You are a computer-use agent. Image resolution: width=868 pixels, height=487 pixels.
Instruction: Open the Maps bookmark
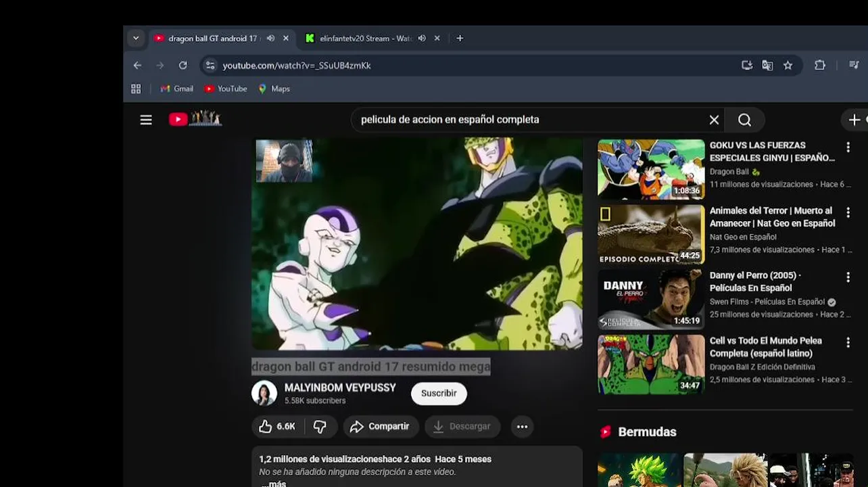[274, 89]
